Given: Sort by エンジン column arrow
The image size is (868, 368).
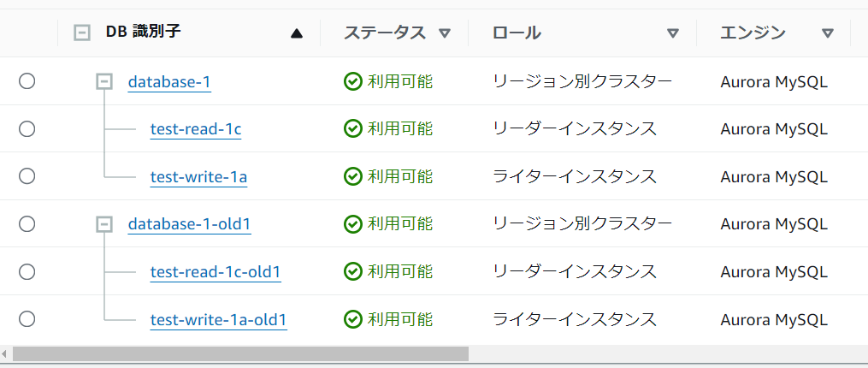Looking at the screenshot, I should (x=827, y=33).
